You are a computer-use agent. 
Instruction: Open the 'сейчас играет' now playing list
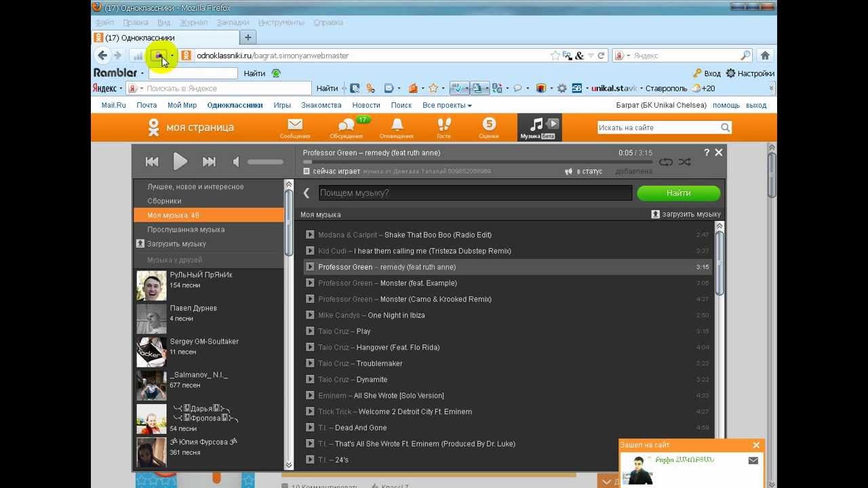(x=332, y=171)
